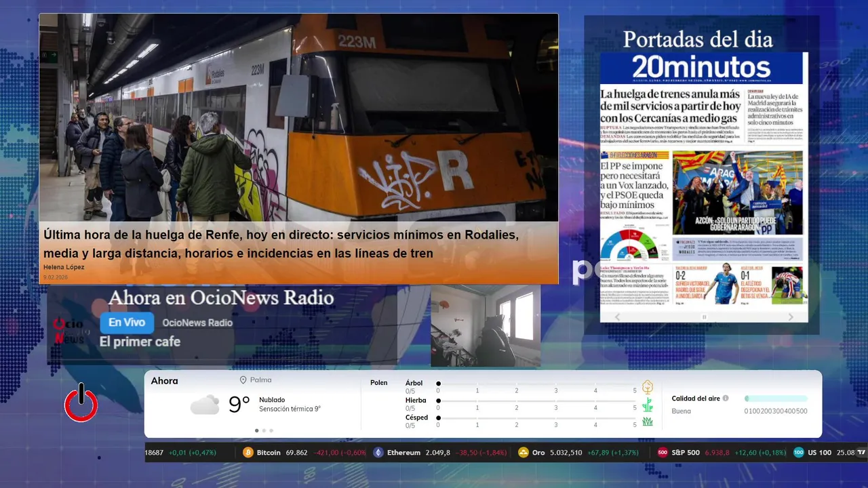Pause the front pages slideshow
Image resolution: width=868 pixels, height=488 pixels.
[704, 317]
